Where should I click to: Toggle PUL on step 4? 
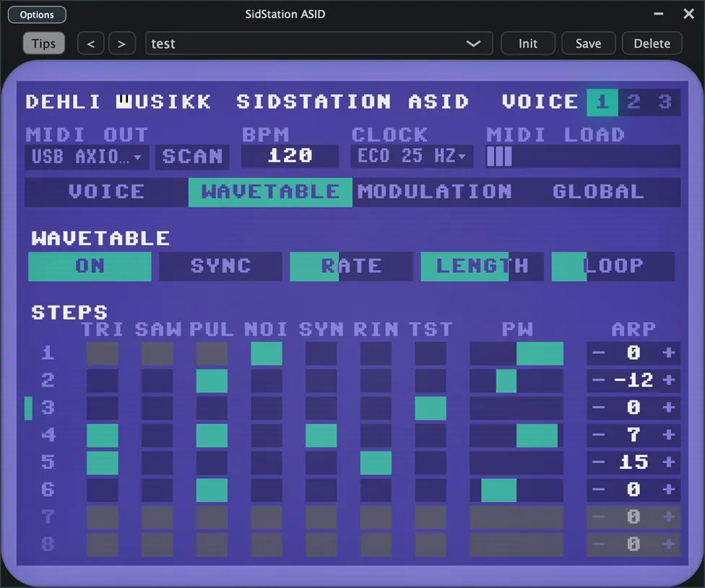coord(212,436)
